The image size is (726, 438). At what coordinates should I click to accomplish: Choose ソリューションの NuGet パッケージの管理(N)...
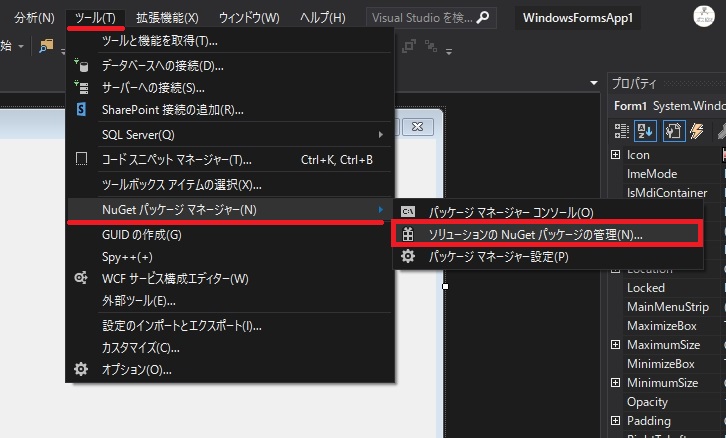pyautogui.click(x=548, y=235)
